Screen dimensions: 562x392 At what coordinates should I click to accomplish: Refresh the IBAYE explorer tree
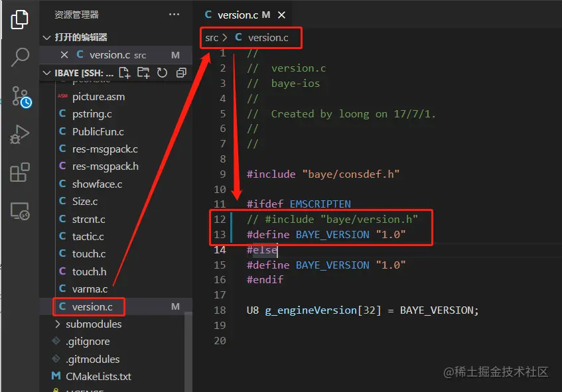[x=162, y=73]
